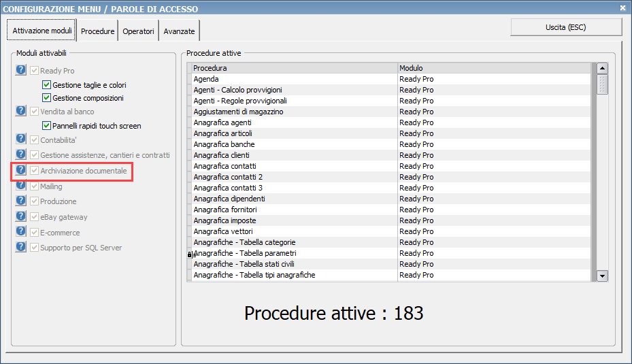Click scrollbar up arrow in procedure list
The image size is (632, 364).
602,68
